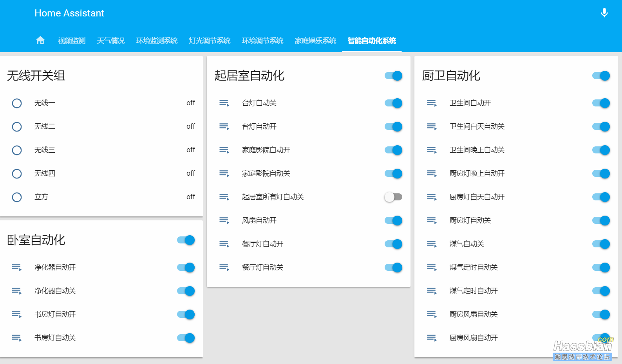Click the automation icon for 卫生间自动开
The image size is (622, 364).
click(432, 103)
